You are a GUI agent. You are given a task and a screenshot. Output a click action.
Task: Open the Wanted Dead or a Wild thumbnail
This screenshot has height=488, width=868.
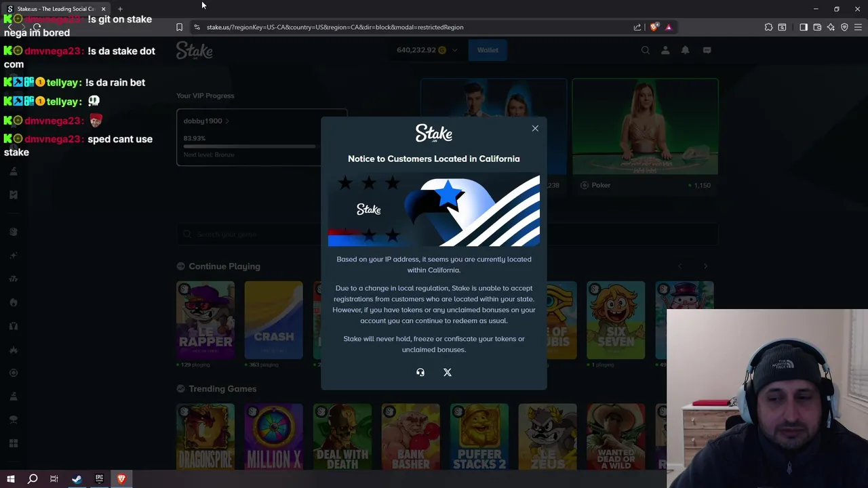pos(616,437)
